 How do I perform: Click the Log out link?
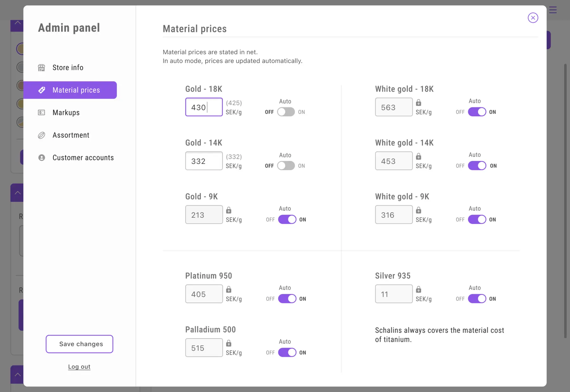79,367
